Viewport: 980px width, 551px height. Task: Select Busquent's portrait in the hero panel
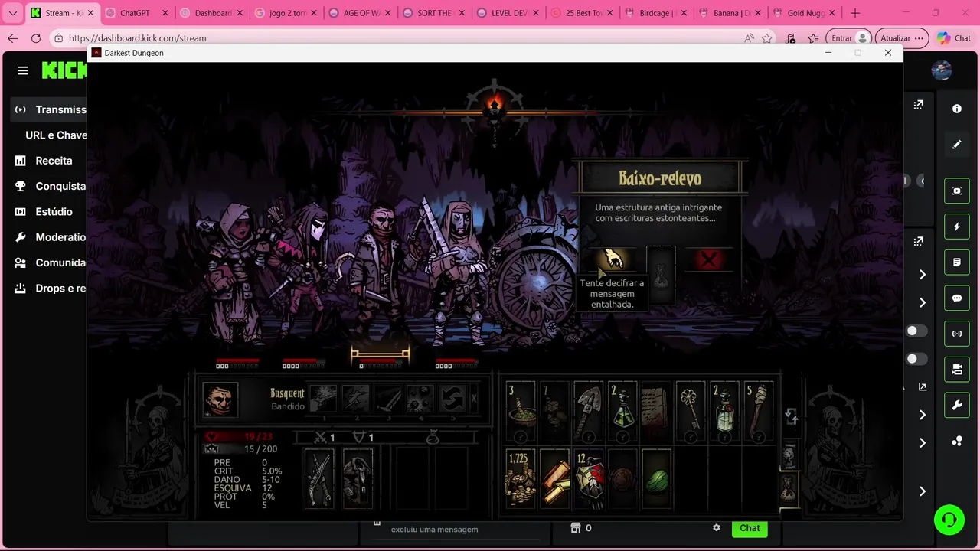pos(220,399)
